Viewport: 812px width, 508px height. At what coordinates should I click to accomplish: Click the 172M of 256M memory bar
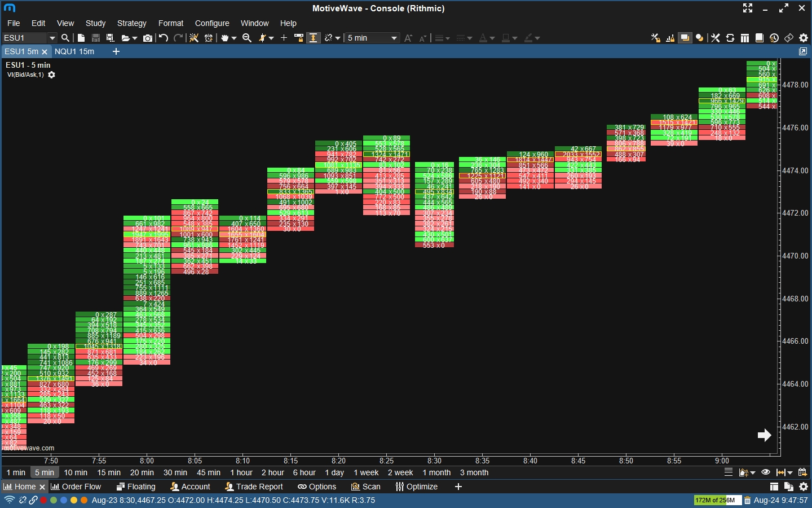pyautogui.click(x=717, y=500)
